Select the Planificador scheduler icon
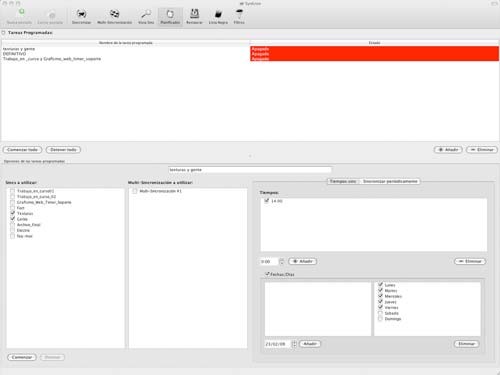Viewport: 500px width, 375px height. point(170,16)
